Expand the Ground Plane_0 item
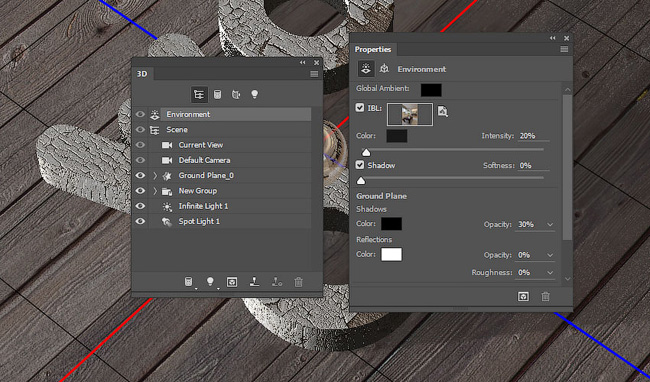The width and height of the screenshot is (650, 382). 155,176
